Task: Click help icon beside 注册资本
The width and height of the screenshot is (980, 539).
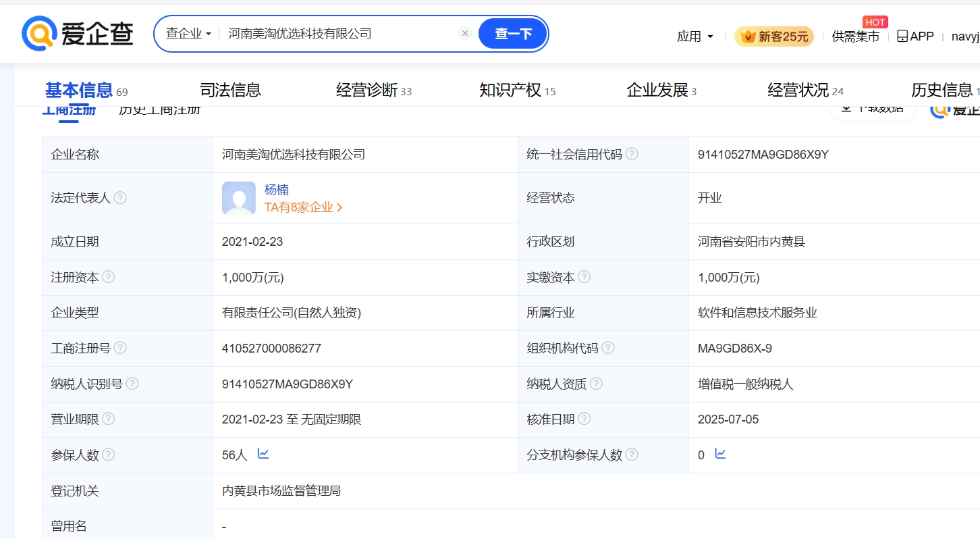Action: coord(108,277)
